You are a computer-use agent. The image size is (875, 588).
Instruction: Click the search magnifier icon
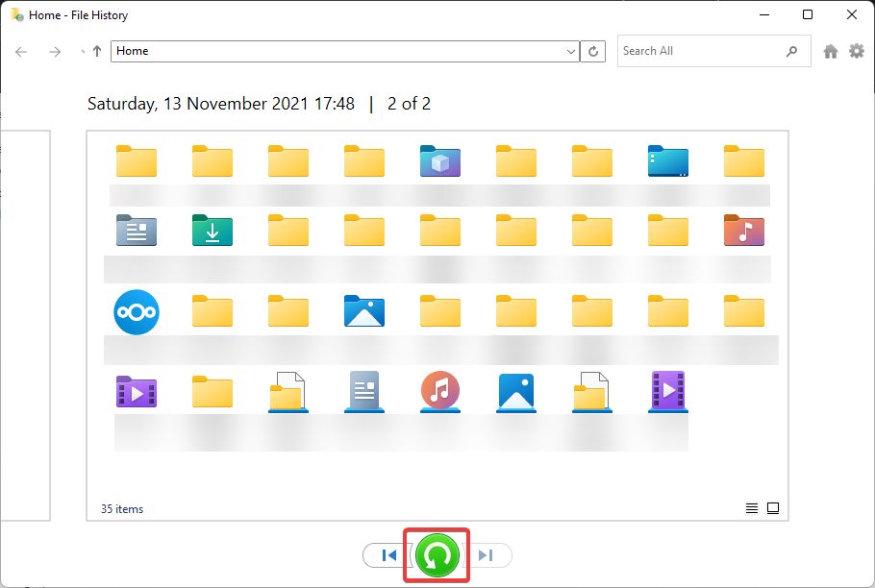[790, 50]
